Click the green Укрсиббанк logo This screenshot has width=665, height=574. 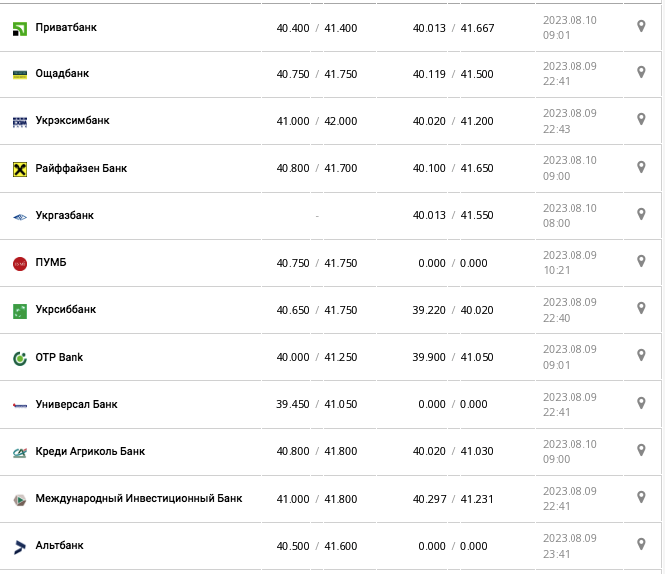click(19, 311)
